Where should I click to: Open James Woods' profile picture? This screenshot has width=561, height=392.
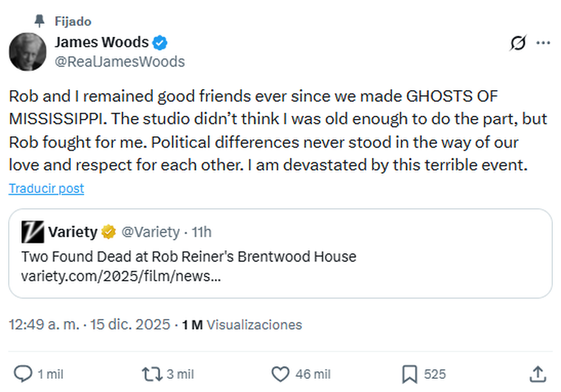point(27,52)
